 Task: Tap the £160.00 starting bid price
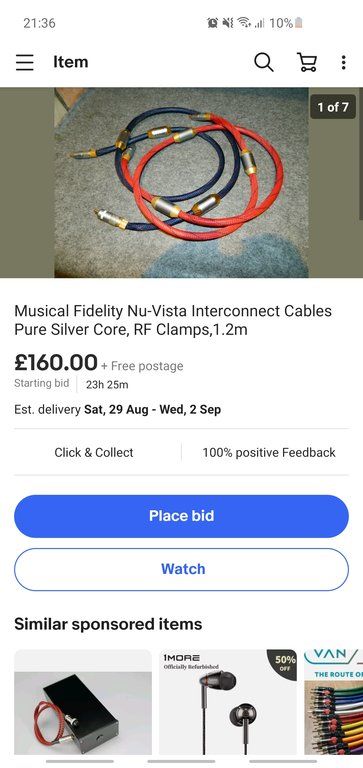(56, 363)
